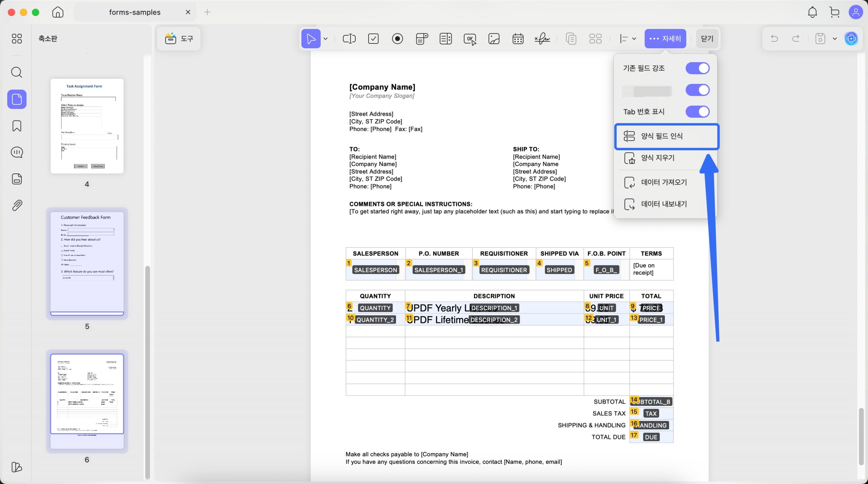Select the radio button field tool
Viewport: 868px width, 484px height.
(397, 39)
